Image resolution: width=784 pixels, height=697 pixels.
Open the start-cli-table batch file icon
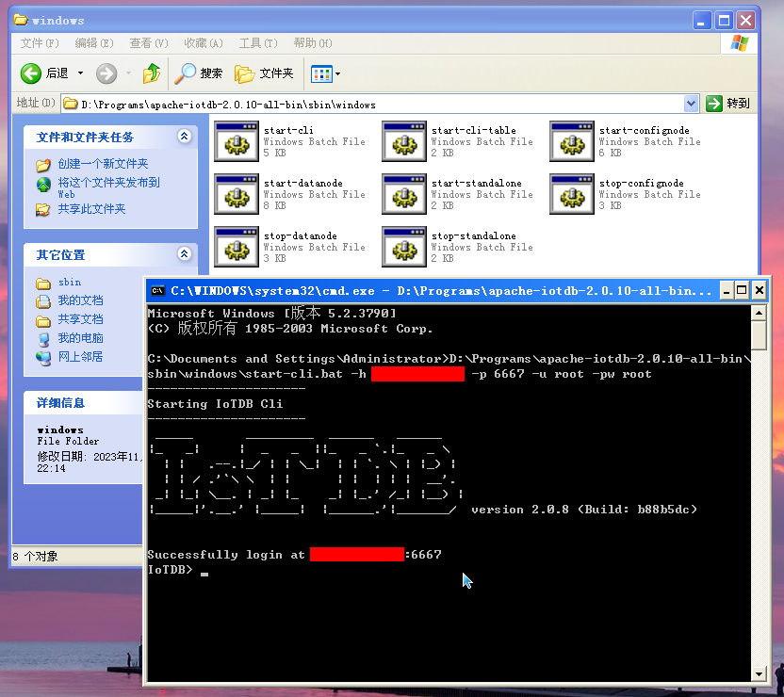pyautogui.click(x=404, y=141)
